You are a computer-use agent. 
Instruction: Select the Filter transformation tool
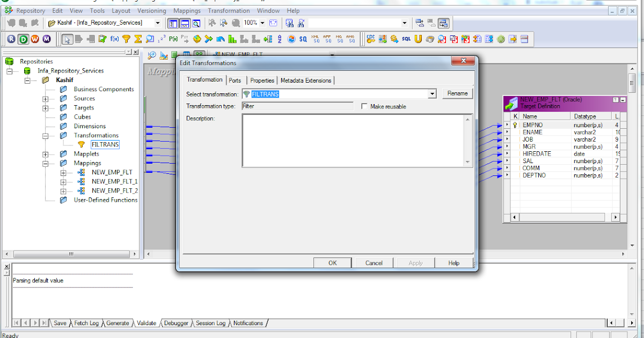coord(127,39)
